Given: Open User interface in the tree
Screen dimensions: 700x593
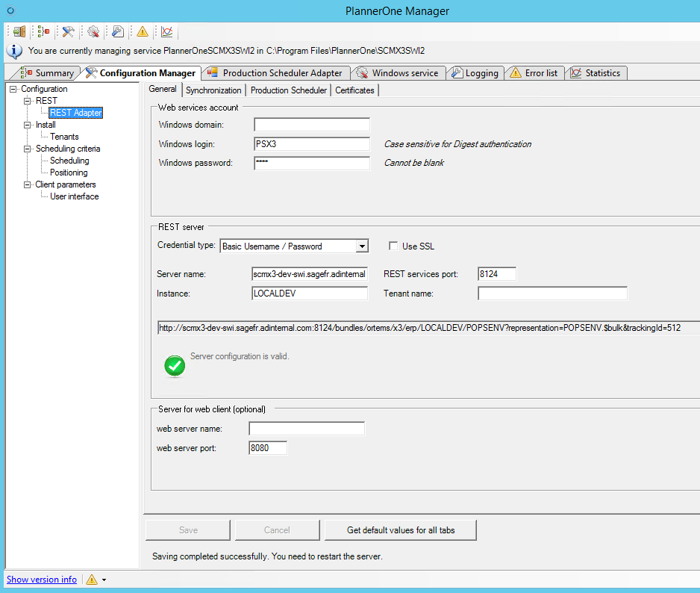Looking at the screenshot, I should [x=74, y=196].
